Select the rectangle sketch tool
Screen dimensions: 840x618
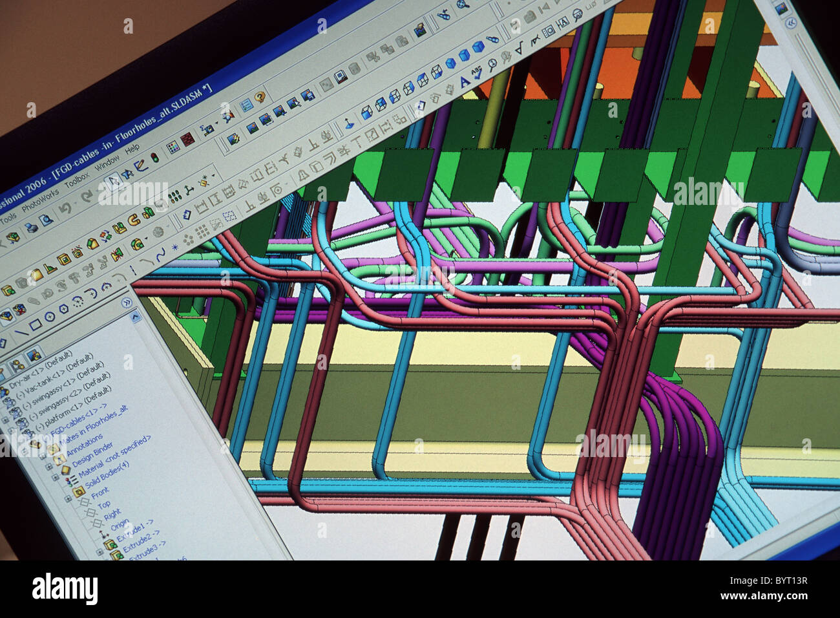click(x=36, y=325)
